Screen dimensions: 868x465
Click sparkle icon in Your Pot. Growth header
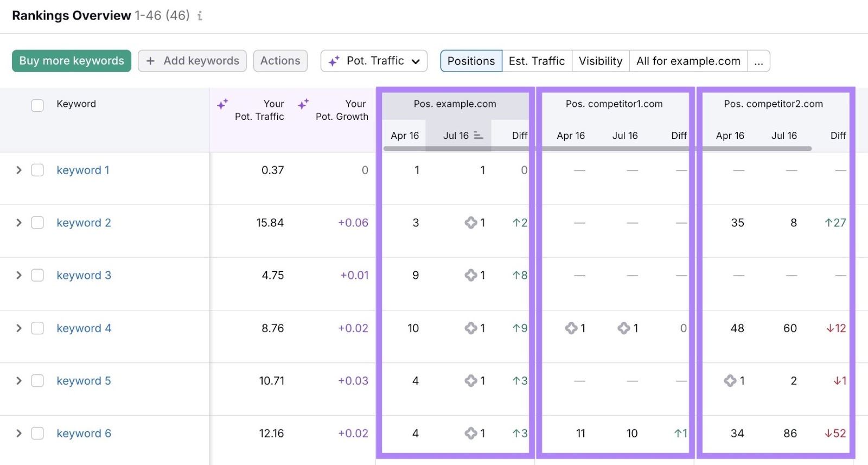(303, 104)
